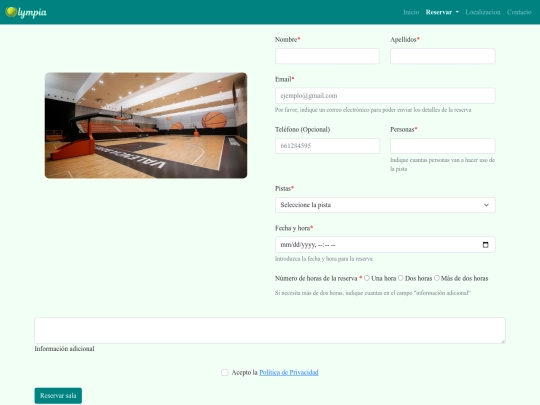Click the Pistas field label
Screen dimensions: 540x405
[283, 188]
